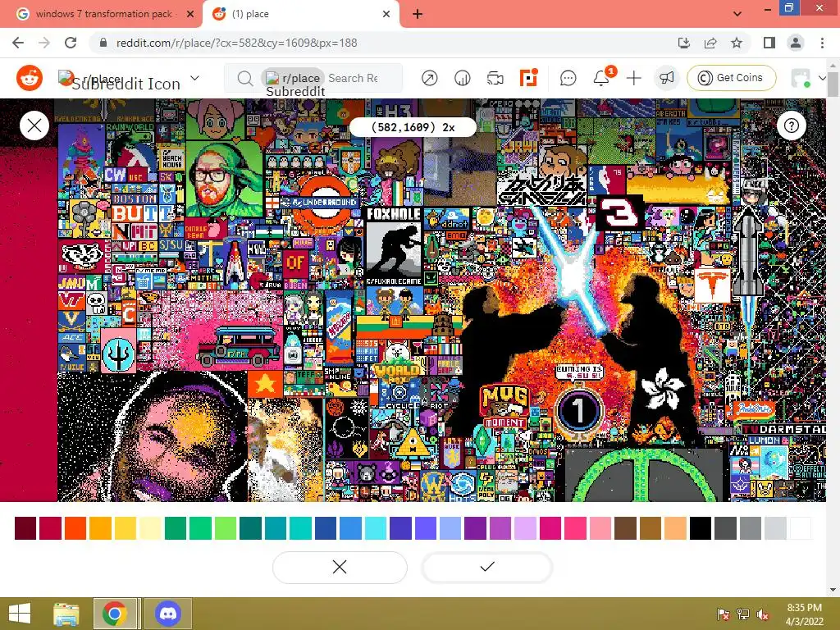The height and width of the screenshot is (630, 840).
Task: Click the plus create post icon
Action: [x=634, y=78]
